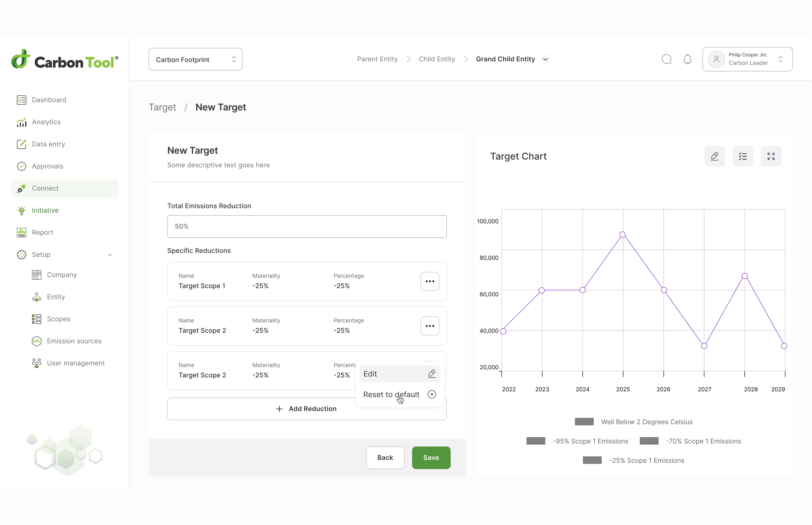Click the 2025 peak data point on chart
Image resolution: width=812 pixels, height=525 pixels.
coord(623,235)
